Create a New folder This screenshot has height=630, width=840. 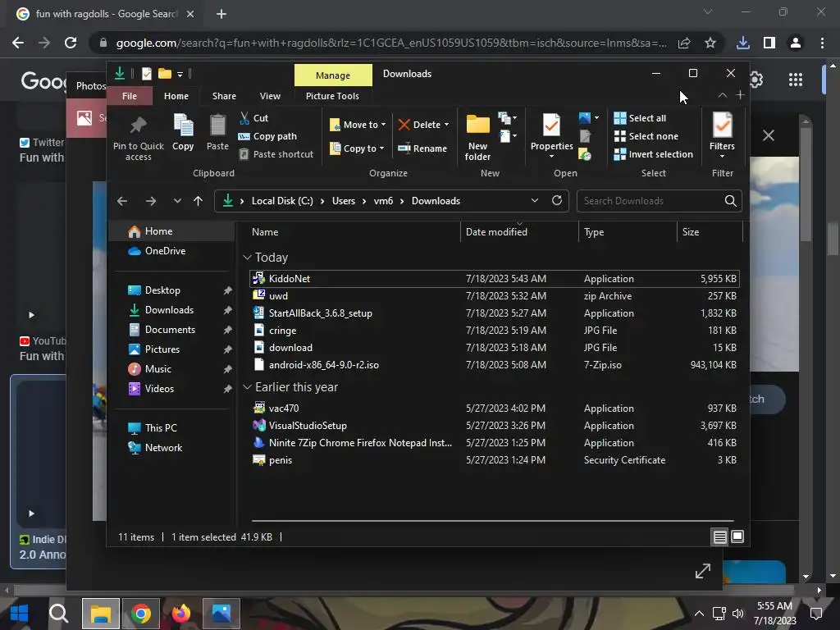pos(477,137)
